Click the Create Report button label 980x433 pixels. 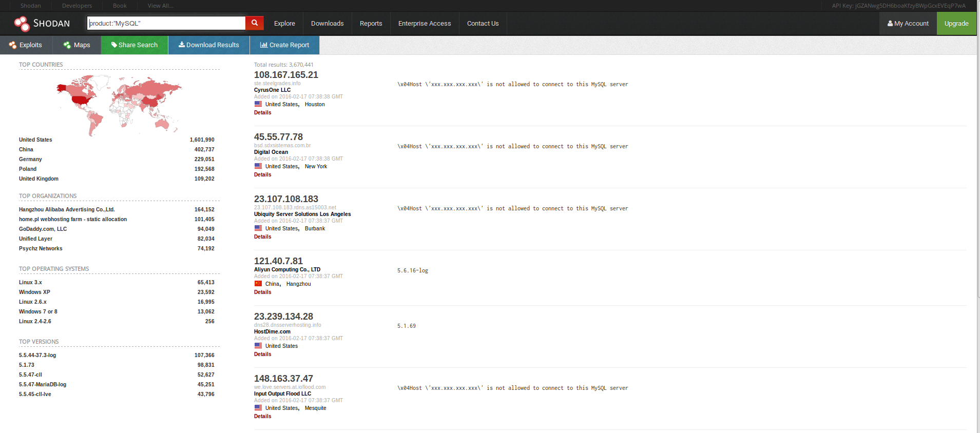[x=289, y=45]
